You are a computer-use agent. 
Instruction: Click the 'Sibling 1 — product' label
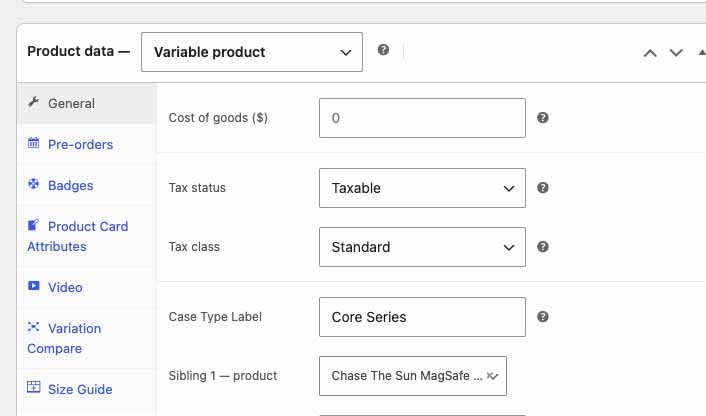tap(223, 376)
